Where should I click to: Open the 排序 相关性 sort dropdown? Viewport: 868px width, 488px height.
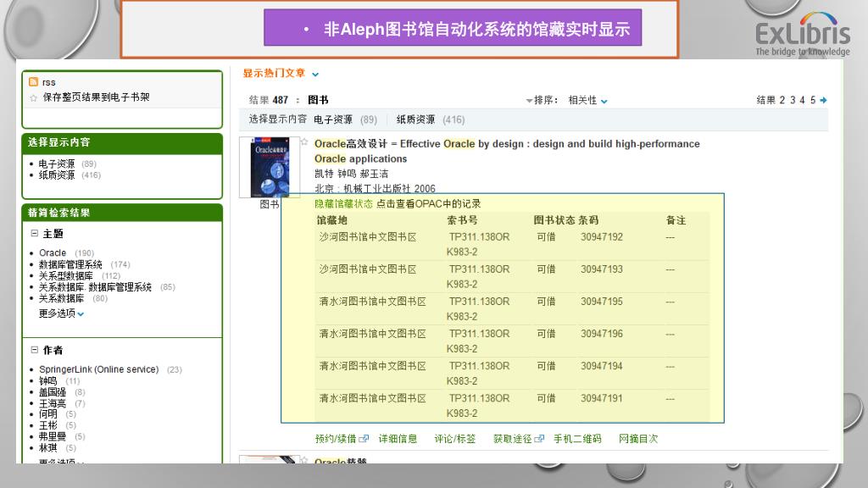tap(588, 100)
